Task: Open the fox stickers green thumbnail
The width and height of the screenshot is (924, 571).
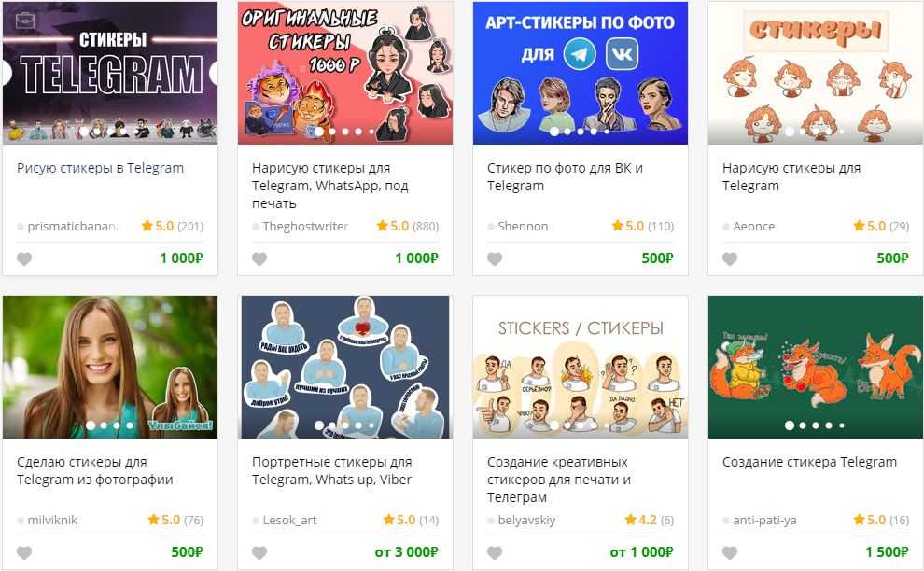Action: 816,367
